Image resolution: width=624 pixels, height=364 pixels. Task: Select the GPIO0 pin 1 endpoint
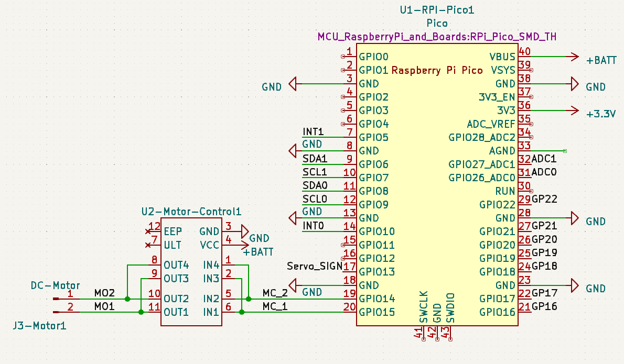pyautogui.click(x=343, y=57)
